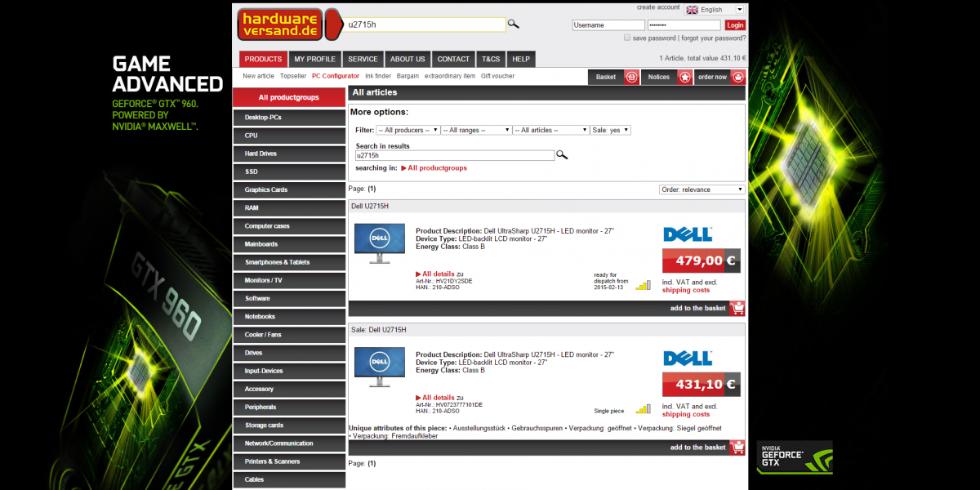The image size is (980, 490).
Task: Click the Dell logo above 479,00 €
Action: 688,234
